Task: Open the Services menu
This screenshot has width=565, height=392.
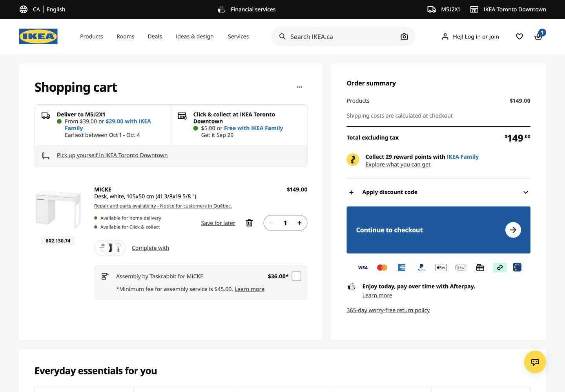Action: (x=238, y=36)
